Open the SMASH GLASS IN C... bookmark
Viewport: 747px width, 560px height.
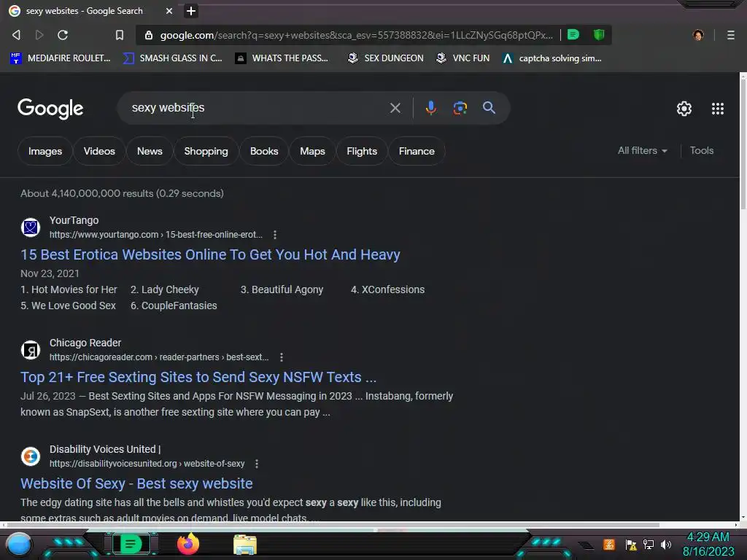(172, 58)
